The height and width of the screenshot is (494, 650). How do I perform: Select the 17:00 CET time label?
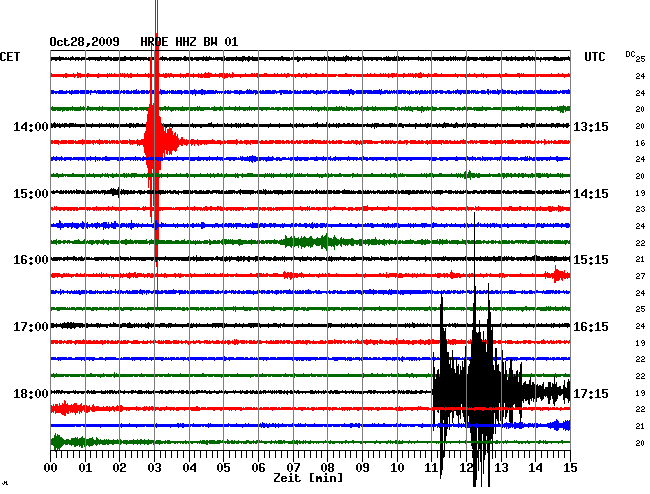pyautogui.click(x=31, y=327)
